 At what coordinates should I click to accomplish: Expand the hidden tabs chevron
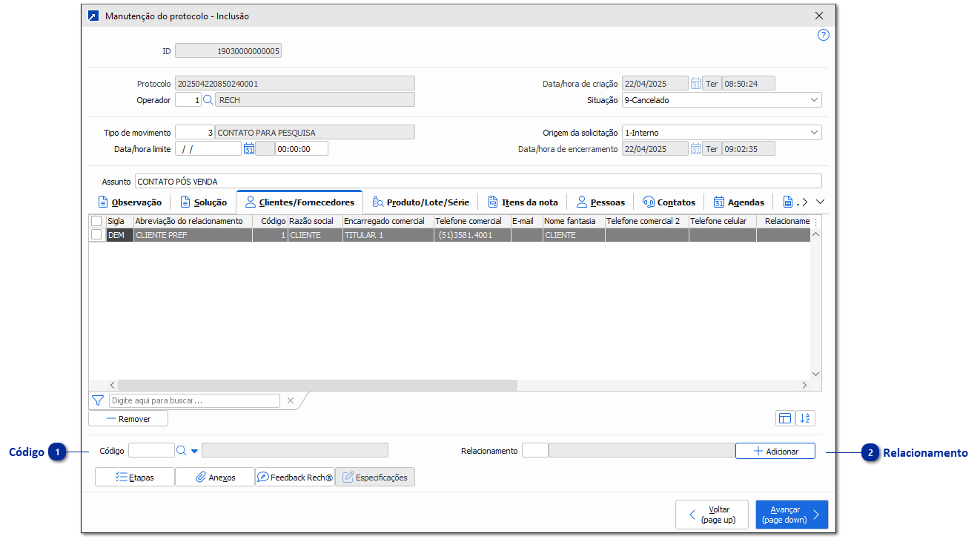(820, 202)
